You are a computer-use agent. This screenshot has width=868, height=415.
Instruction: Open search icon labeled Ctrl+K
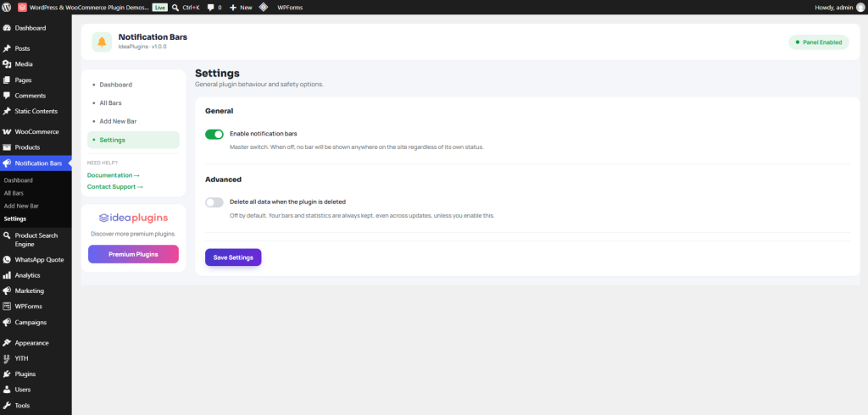(x=175, y=8)
